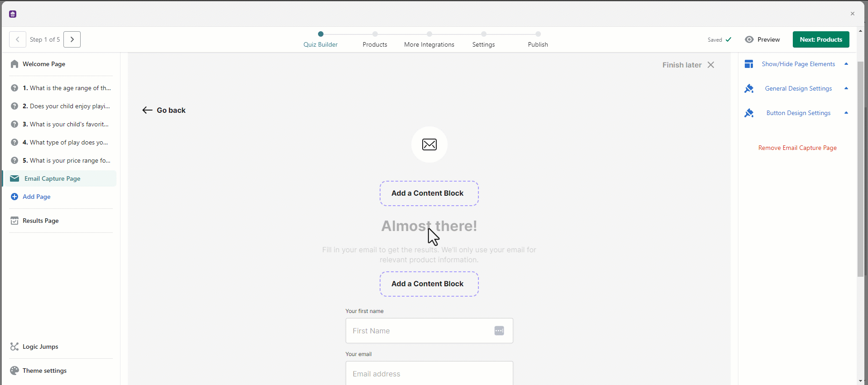
Task: Click the Welcome Page home icon
Action: point(14,64)
